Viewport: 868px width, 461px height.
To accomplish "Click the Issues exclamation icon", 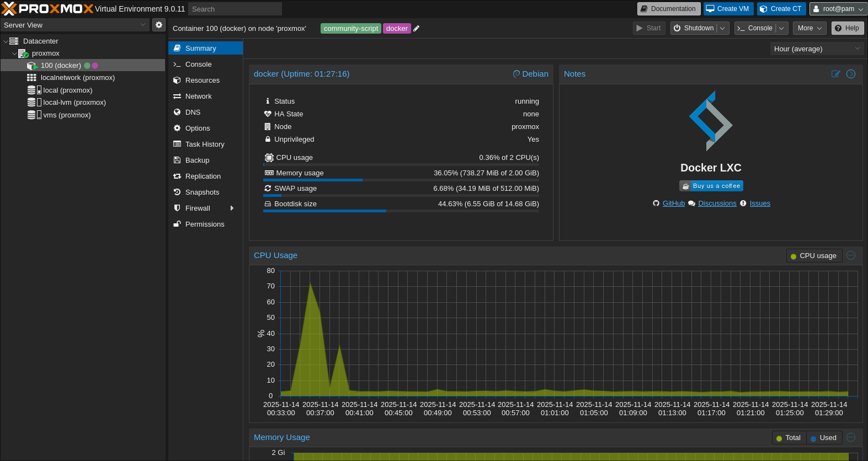I will (x=743, y=203).
